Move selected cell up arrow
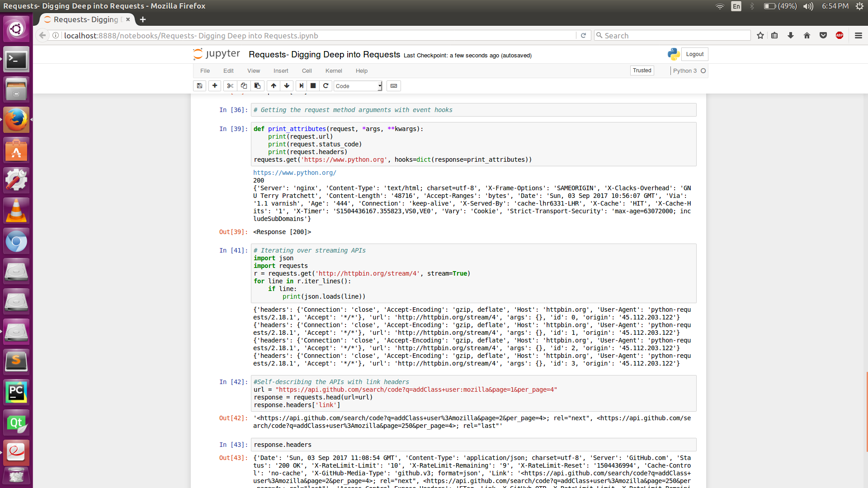The width and height of the screenshot is (868, 488). [x=274, y=86]
